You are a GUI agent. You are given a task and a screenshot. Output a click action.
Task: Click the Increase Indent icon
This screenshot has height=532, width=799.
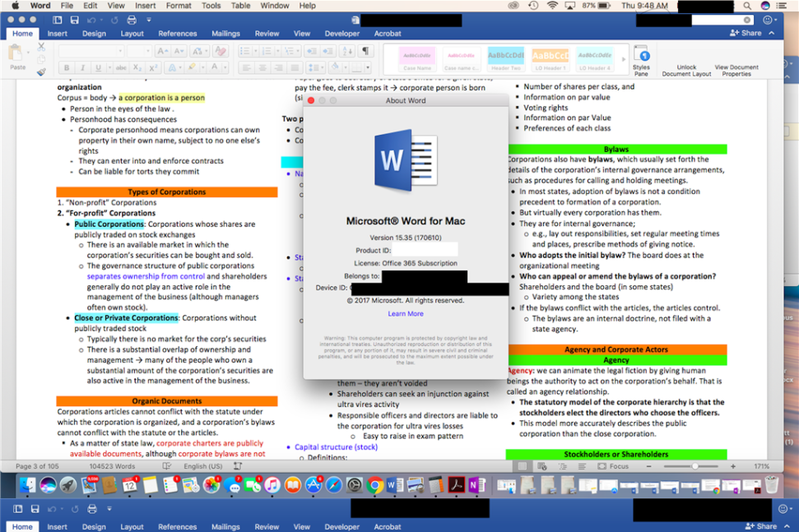point(327,51)
